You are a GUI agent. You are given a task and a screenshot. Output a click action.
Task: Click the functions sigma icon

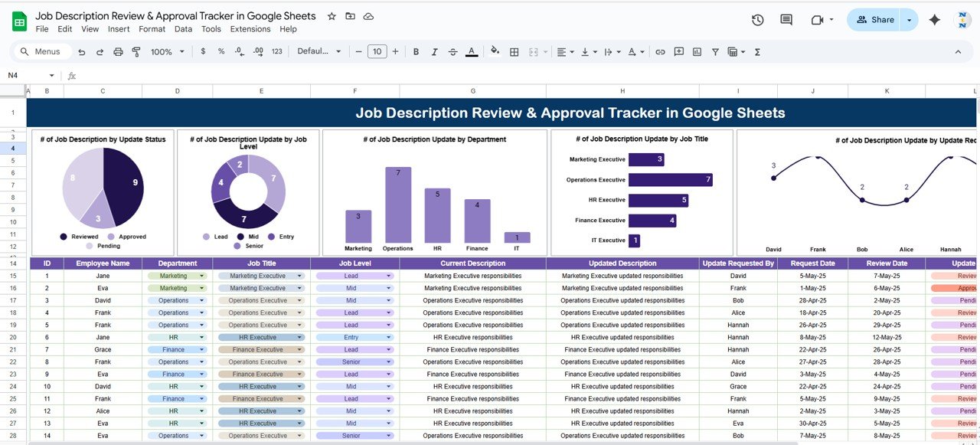click(757, 52)
